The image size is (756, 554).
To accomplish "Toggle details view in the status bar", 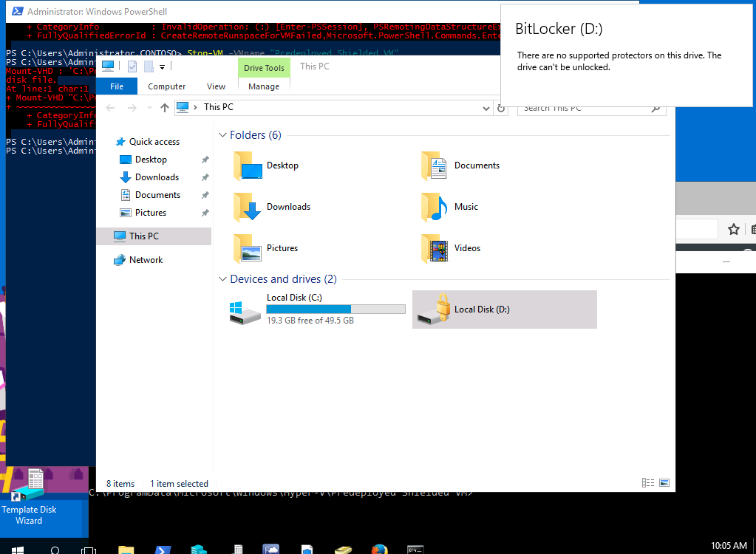I will coord(648,482).
